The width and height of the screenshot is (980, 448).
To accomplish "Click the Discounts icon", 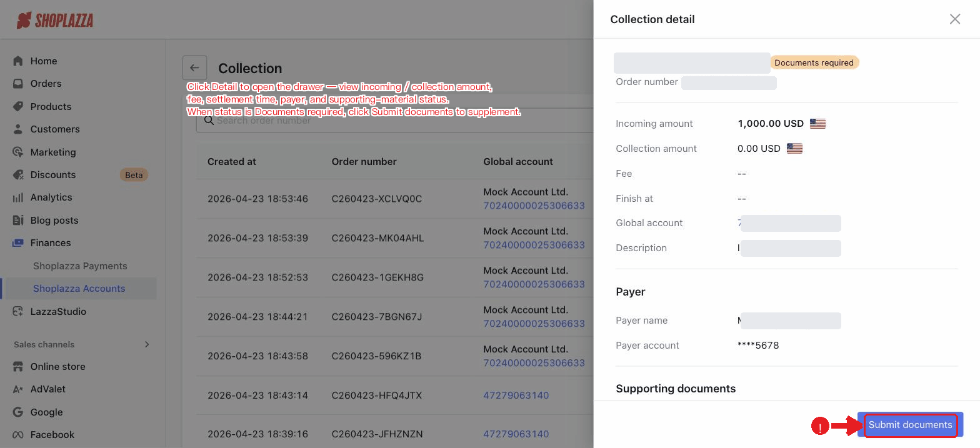I will pyautogui.click(x=17, y=174).
